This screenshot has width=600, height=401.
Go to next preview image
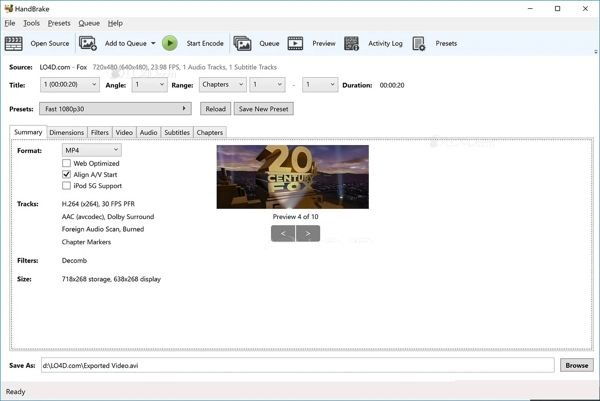308,233
